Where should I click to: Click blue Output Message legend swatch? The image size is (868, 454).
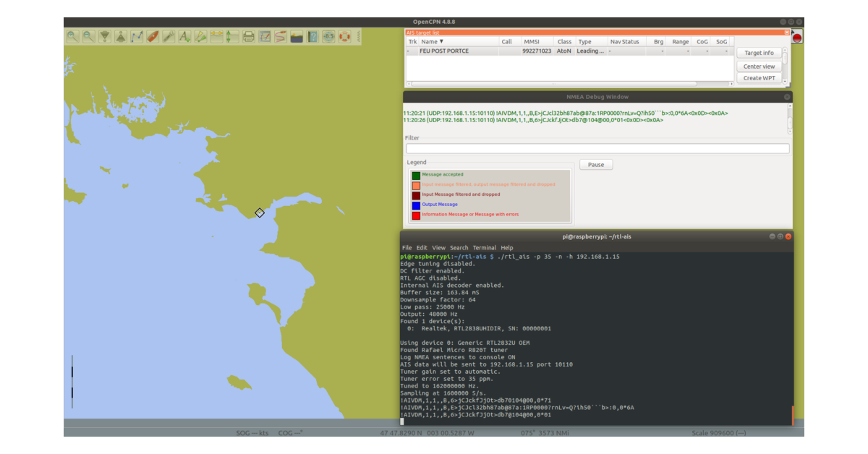(416, 205)
